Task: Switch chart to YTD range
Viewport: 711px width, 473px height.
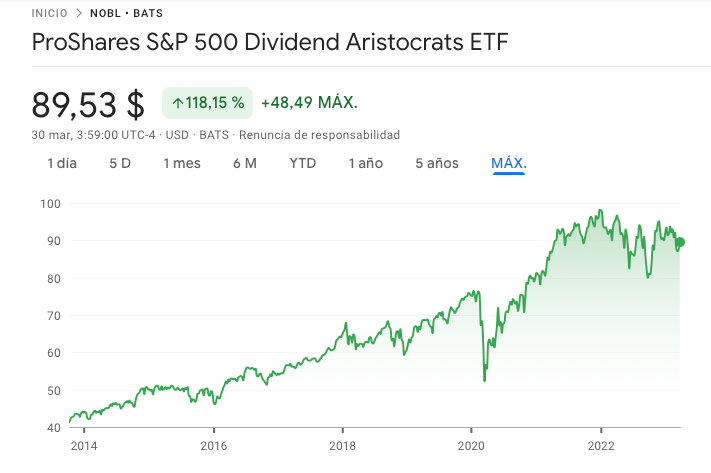Action: (x=303, y=163)
